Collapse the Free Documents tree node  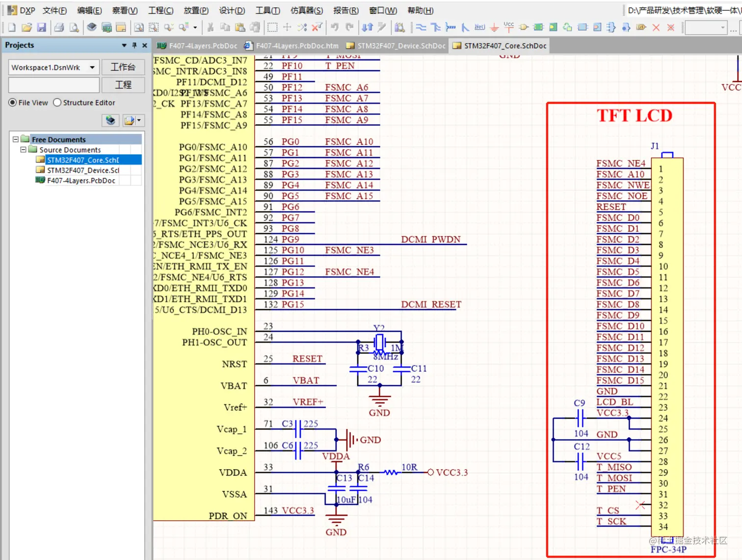(x=16, y=139)
